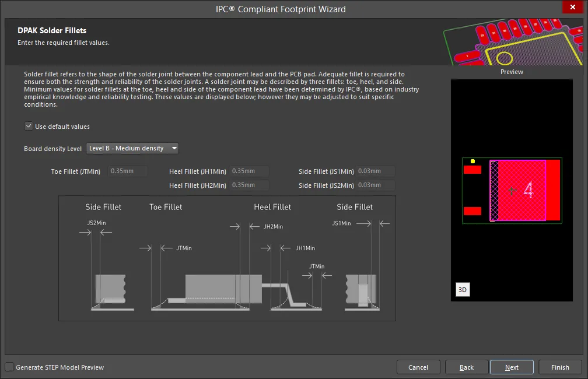This screenshot has height=379, width=588.
Task: Click the Cancel button
Action: point(418,367)
